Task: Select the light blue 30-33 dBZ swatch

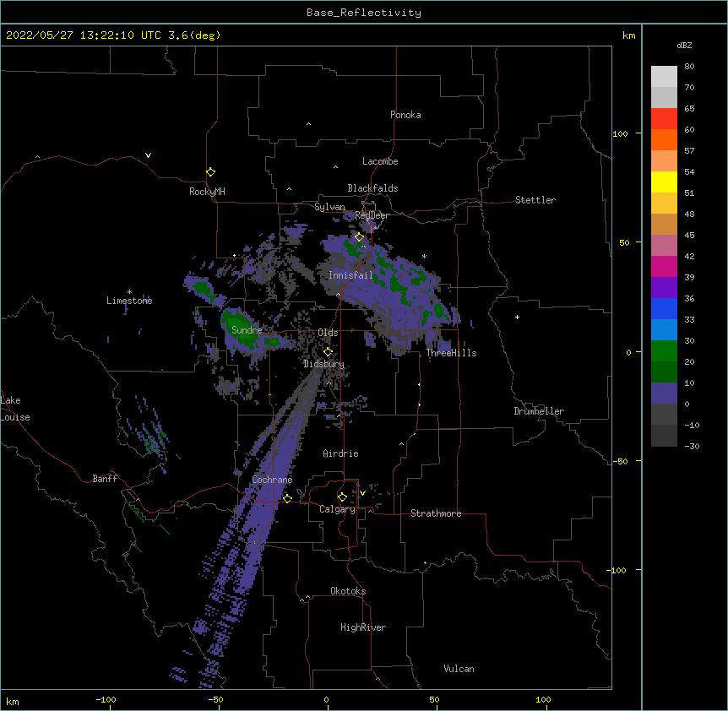Action: click(664, 330)
